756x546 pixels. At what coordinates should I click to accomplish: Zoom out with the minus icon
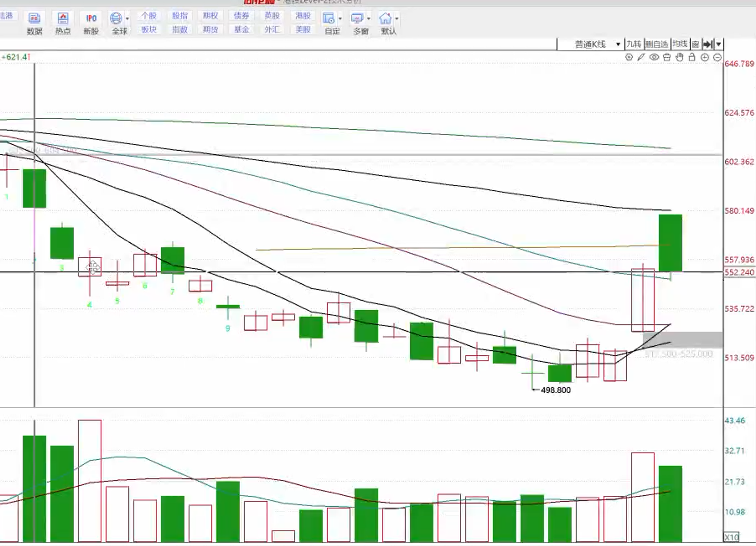[x=717, y=57]
